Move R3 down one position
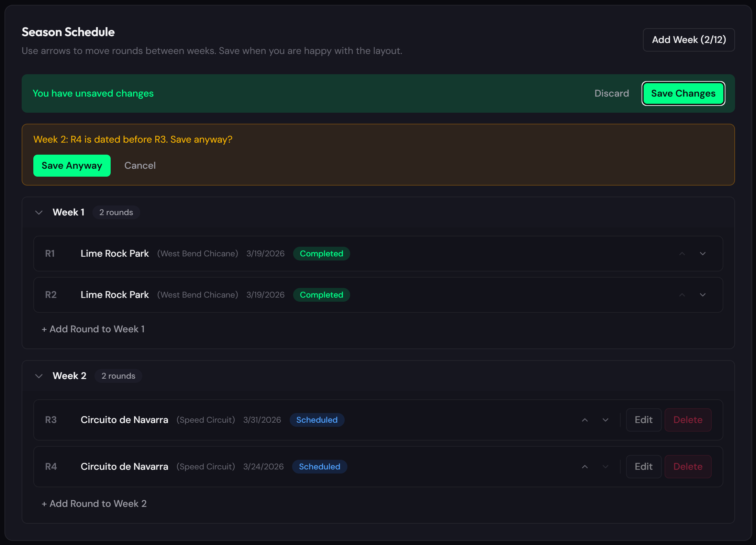Image resolution: width=756 pixels, height=545 pixels. pyautogui.click(x=605, y=420)
